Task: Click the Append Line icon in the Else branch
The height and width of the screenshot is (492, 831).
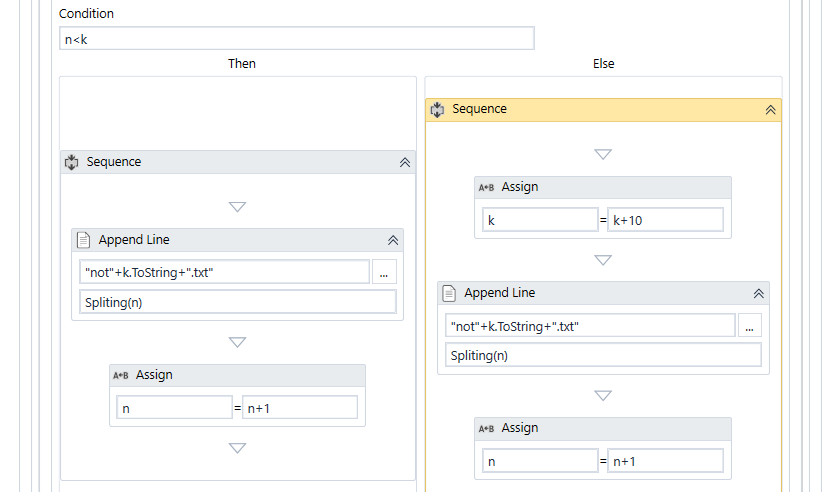Action: click(x=450, y=293)
